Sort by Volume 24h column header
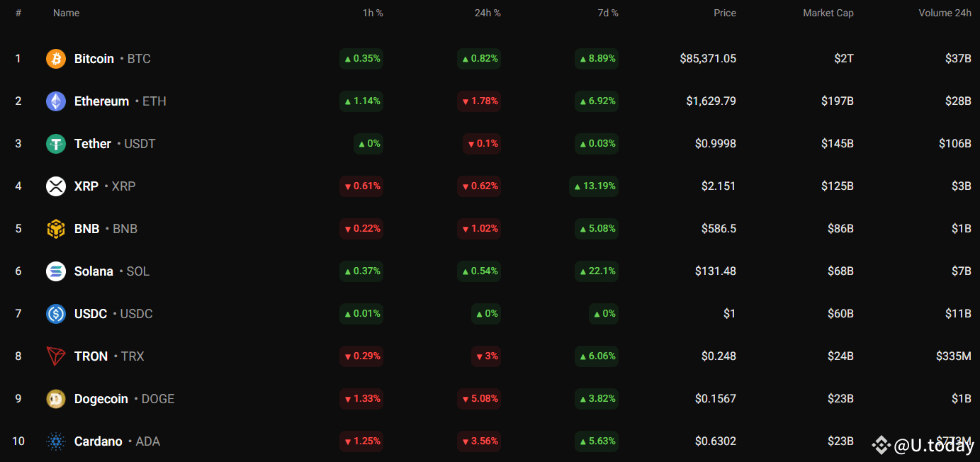Image resolution: width=980 pixels, height=462 pixels. (945, 13)
